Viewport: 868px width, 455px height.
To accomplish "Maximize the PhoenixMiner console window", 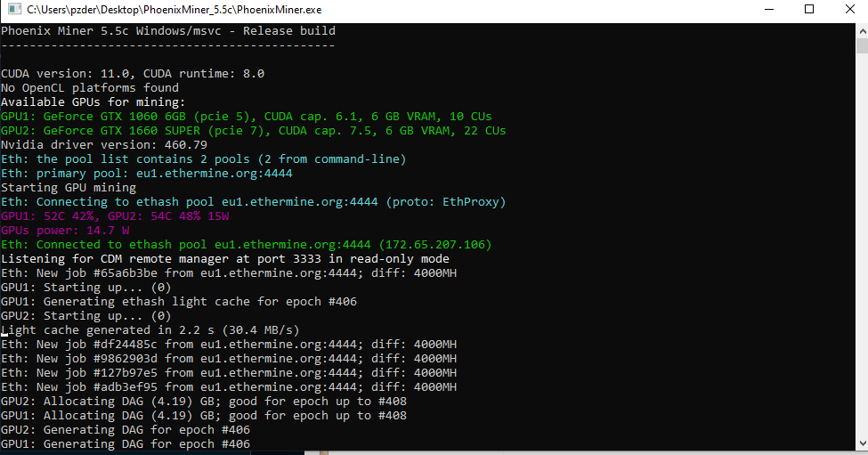I will click(x=809, y=10).
